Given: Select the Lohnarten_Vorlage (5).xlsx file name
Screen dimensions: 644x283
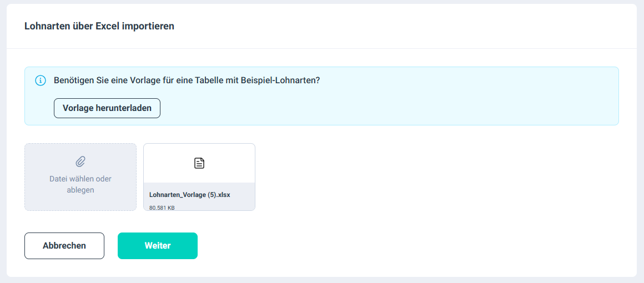Looking at the screenshot, I should [x=189, y=195].
